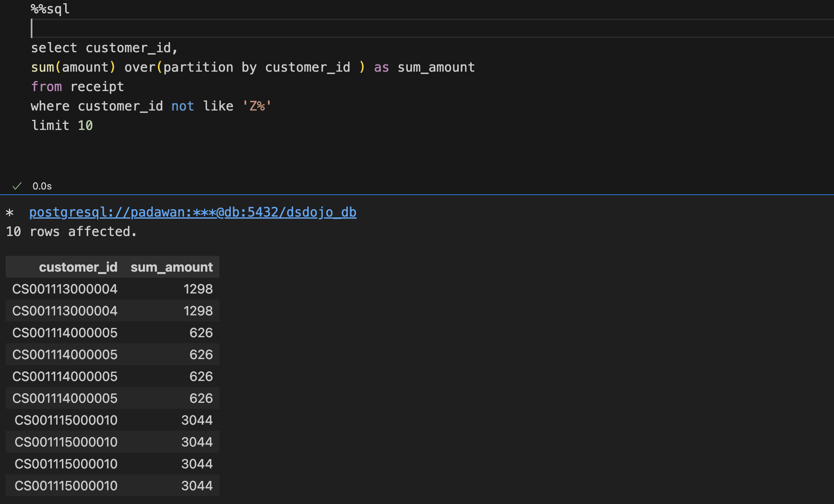Click the 'select customer_id,' code line

[x=104, y=48]
